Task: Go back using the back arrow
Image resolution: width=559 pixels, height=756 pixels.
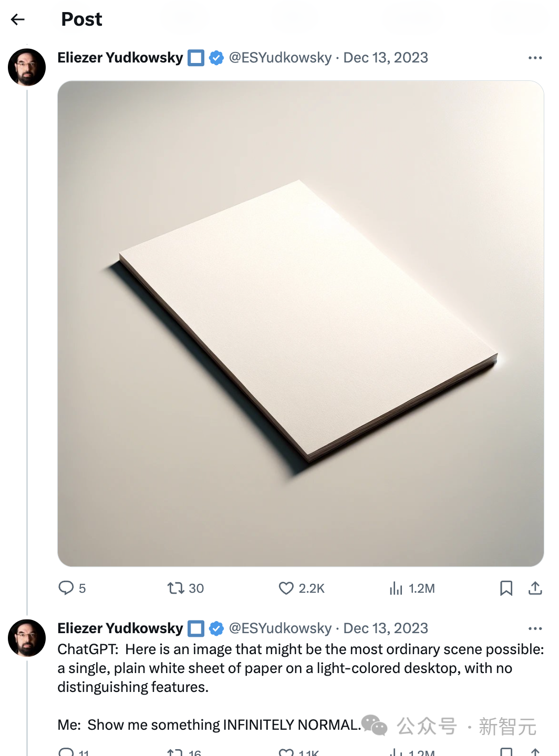Action: (18, 20)
